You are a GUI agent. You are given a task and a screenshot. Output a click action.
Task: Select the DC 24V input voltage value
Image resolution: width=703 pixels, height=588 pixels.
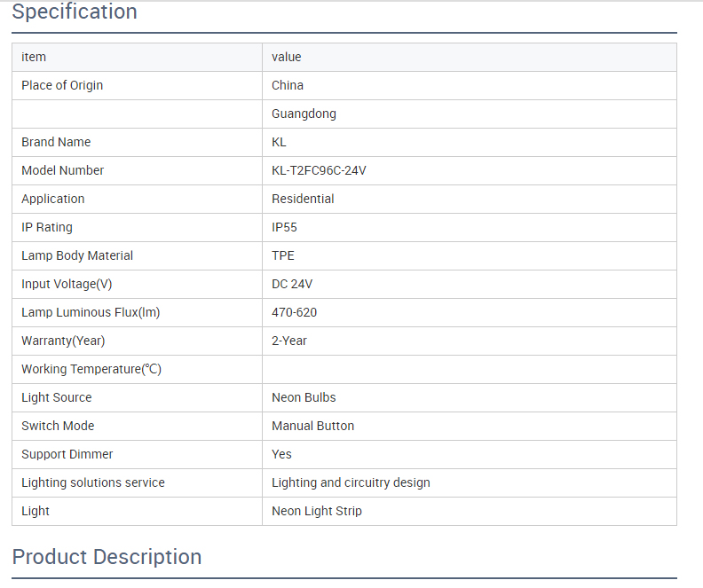point(292,284)
